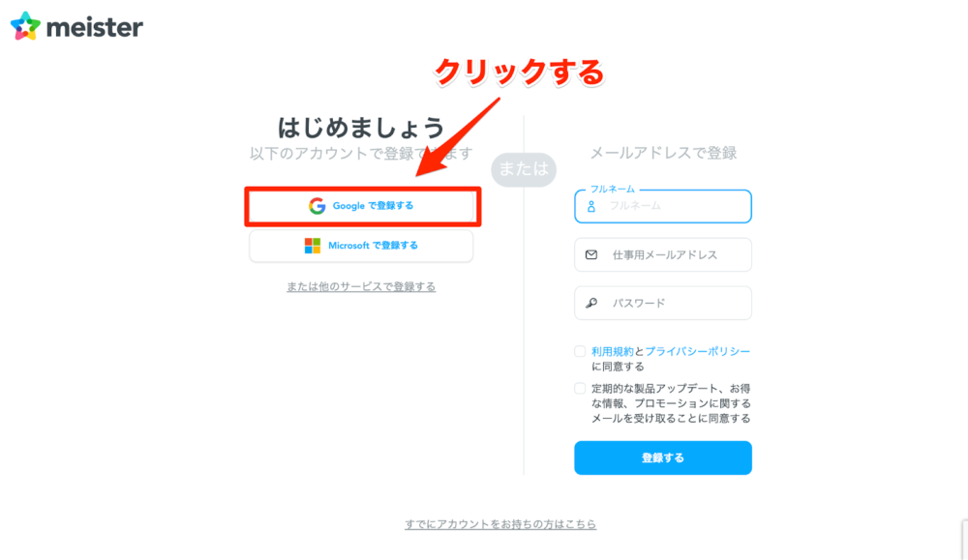Click the person icon in full name field
This screenshot has width=968, height=560.
pos(590,207)
